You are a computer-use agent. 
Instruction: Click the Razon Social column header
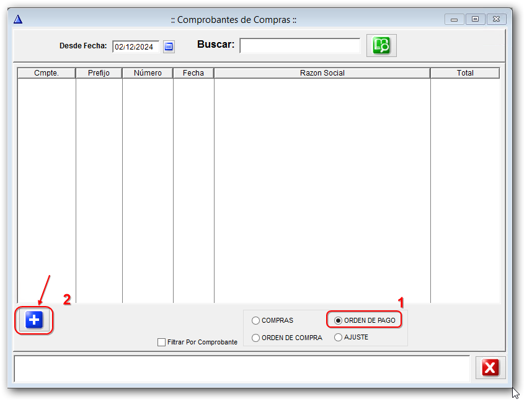[x=322, y=73]
